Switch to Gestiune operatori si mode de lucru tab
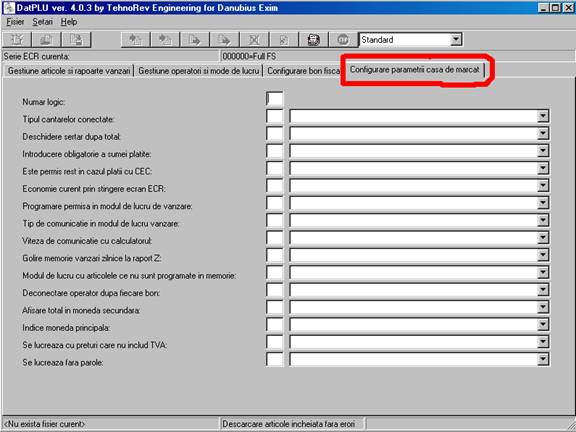This screenshot has height=432, width=576. pyautogui.click(x=198, y=71)
